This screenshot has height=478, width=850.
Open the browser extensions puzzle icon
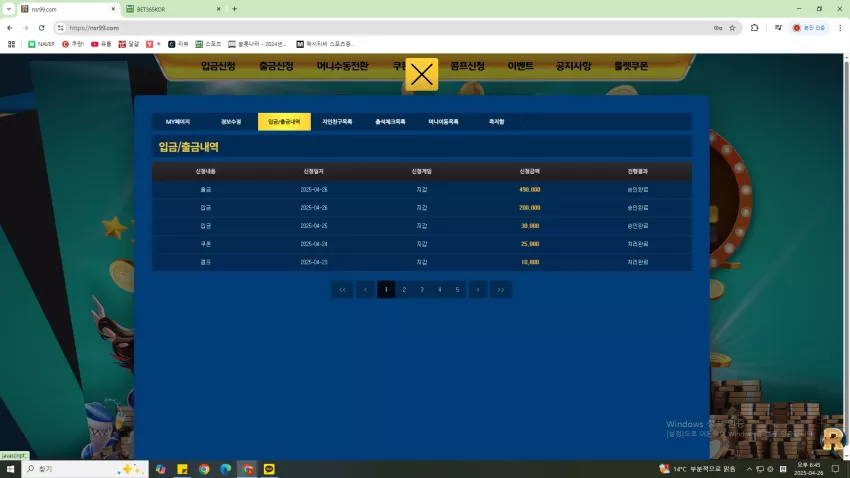pos(754,28)
